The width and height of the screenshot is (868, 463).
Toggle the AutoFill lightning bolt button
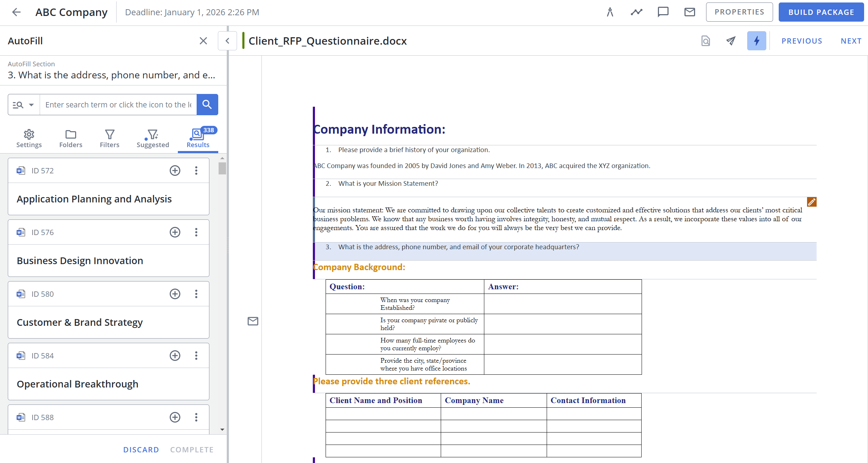coord(757,41)
